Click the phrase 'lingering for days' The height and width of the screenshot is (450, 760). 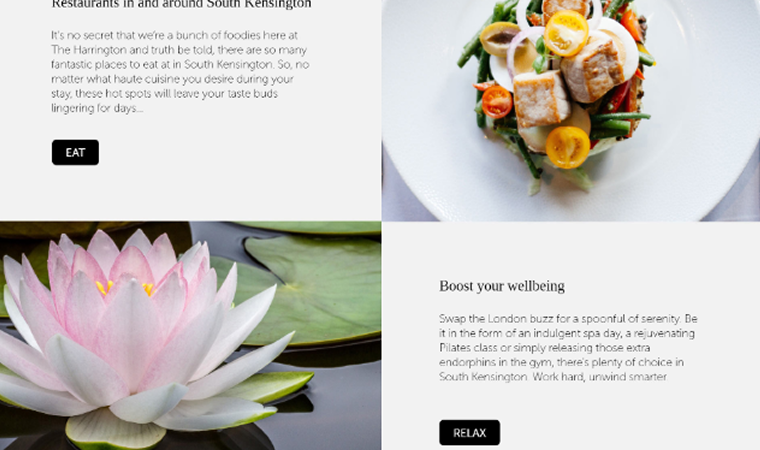click(94, 108)
